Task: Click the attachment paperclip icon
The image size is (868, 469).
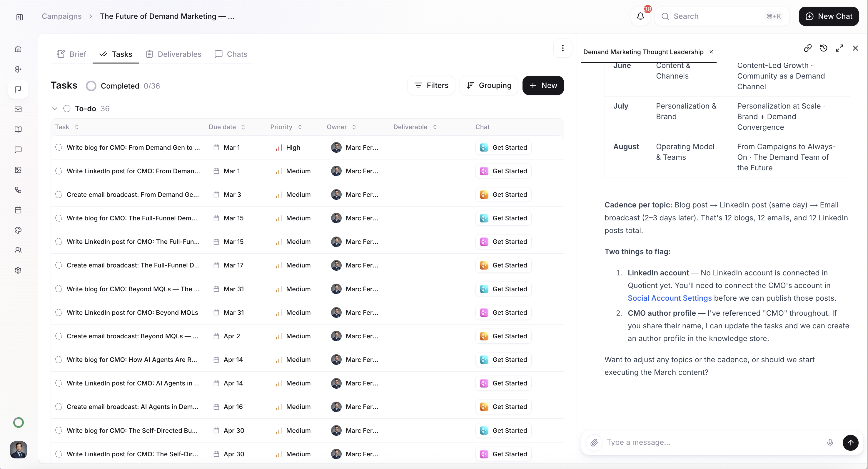Action: 594,442
